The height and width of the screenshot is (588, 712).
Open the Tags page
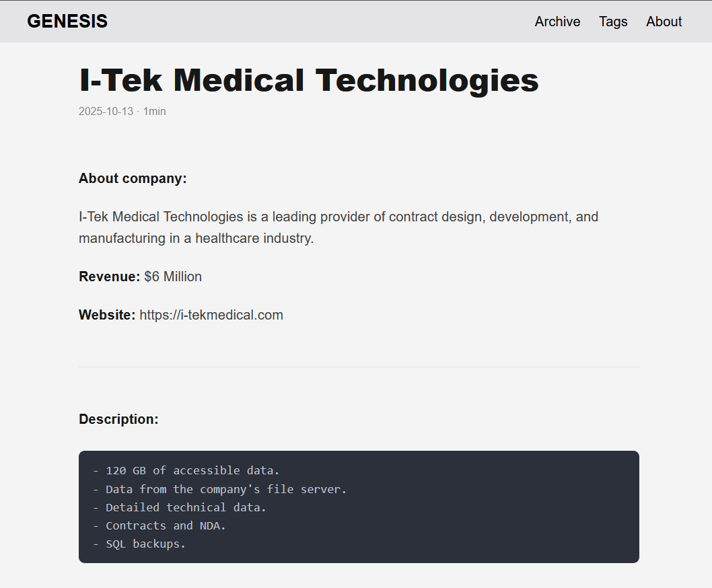tap(613, 22)
